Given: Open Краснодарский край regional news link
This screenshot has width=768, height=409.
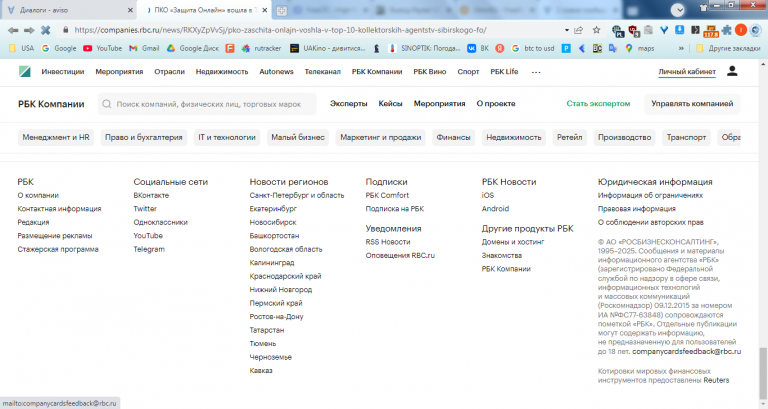Looking at the screenshot, I should 285,276.
